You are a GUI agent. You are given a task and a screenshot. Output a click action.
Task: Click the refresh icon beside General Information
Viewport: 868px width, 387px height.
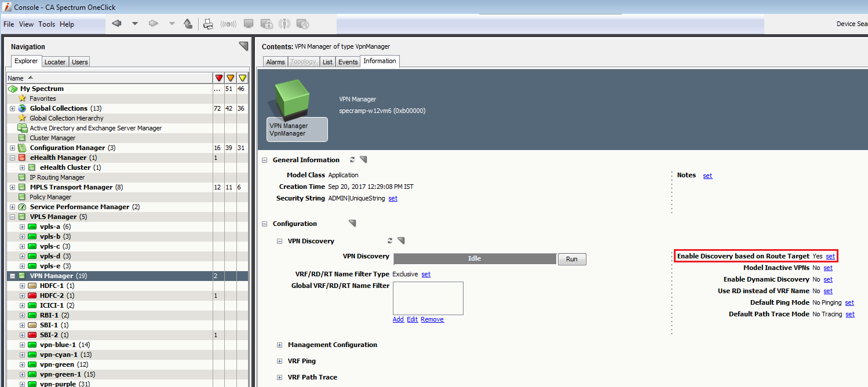352,159
